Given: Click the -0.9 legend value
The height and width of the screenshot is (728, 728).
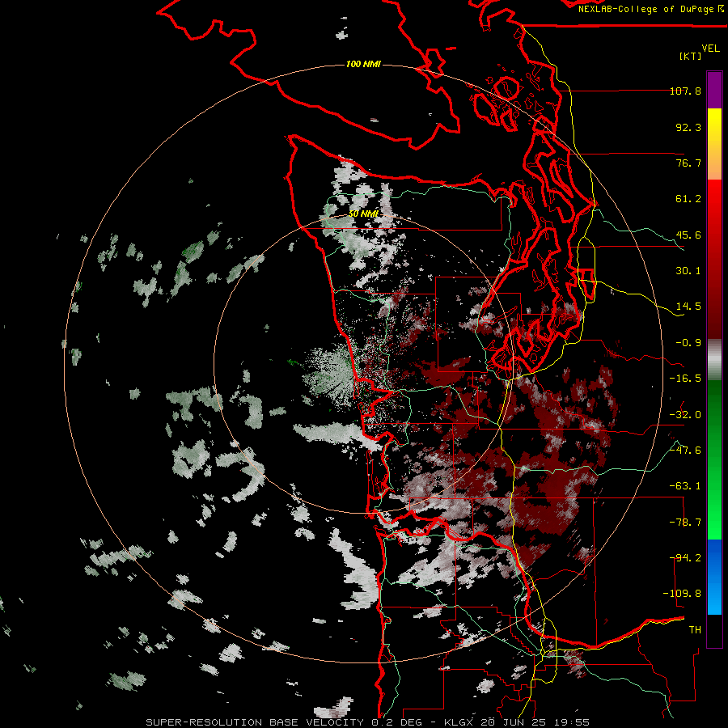Looking at the screenshot, I should 688,343.
